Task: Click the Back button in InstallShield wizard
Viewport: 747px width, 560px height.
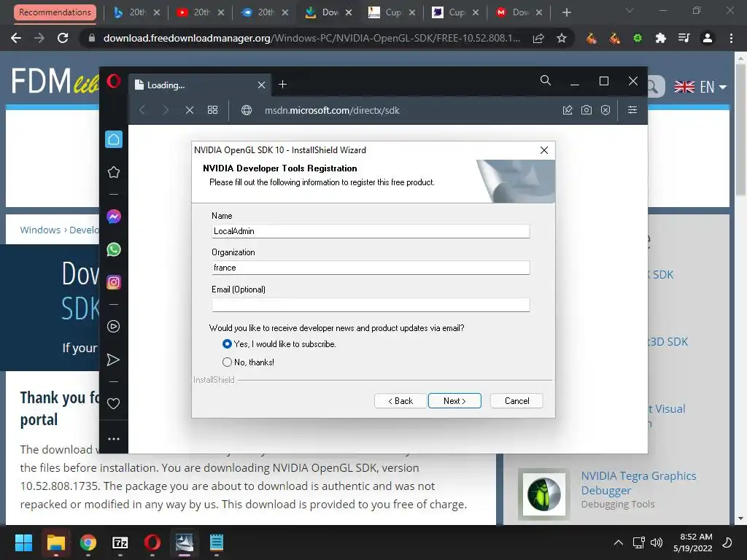Action: click(x=400, y=401)
